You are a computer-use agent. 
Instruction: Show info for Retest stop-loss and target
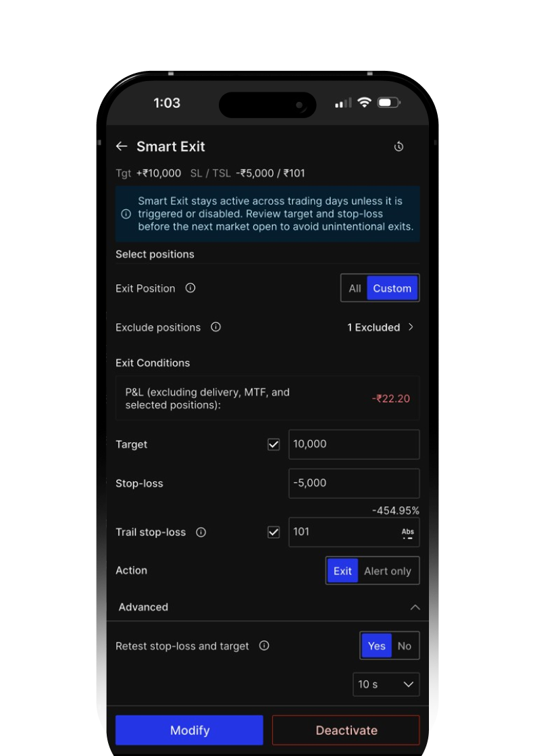[x=264, y=645]
